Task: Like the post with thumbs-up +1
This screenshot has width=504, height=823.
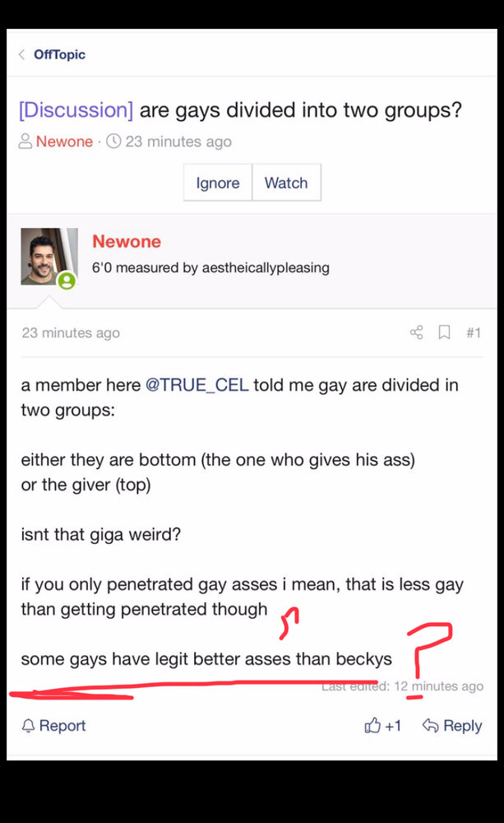Action: point(383,725)
